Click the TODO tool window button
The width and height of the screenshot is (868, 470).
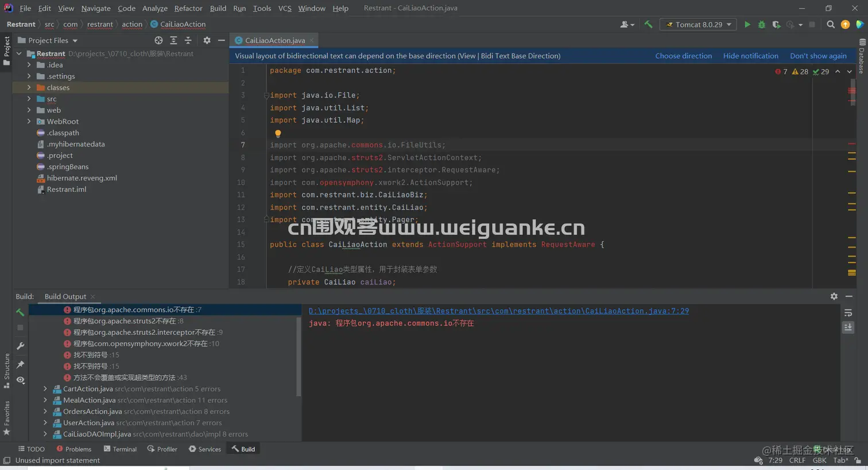pos(31,449)
